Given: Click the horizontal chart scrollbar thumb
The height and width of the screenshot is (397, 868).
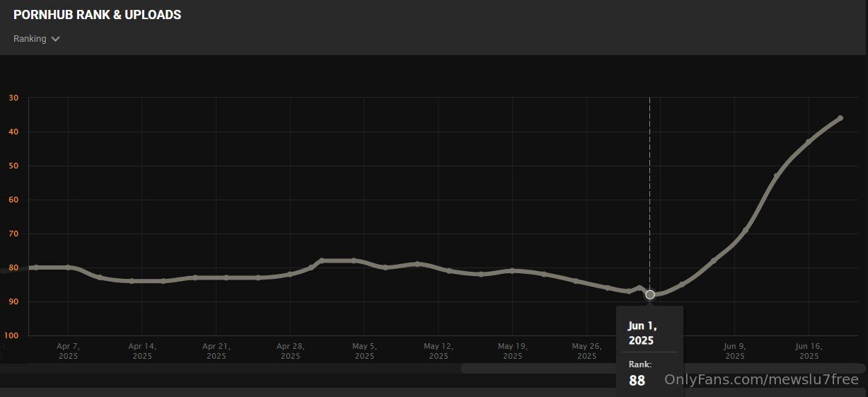Looking at the screenshot, I should [661, 368].
